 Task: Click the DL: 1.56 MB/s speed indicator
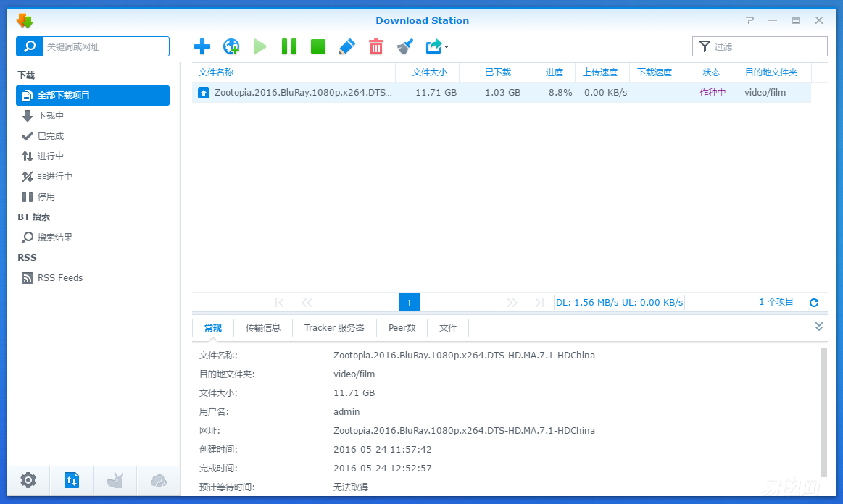587,303
